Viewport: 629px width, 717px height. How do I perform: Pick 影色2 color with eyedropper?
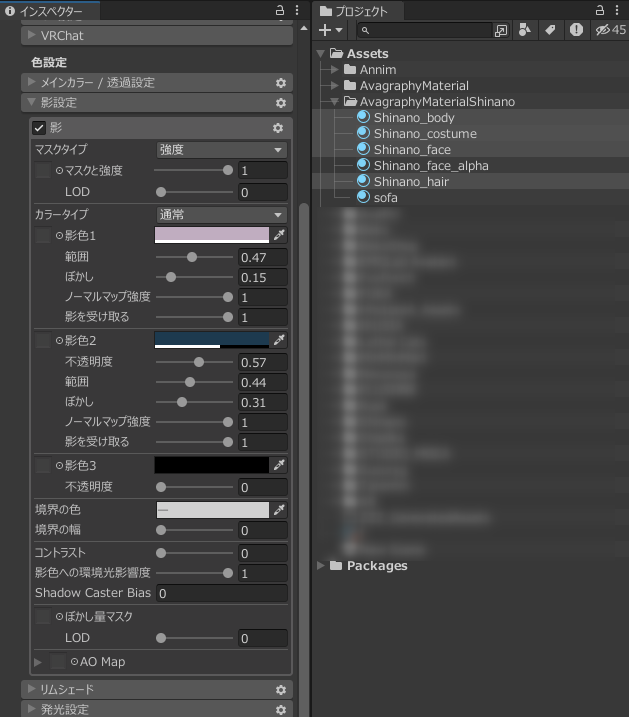[279, 340]
